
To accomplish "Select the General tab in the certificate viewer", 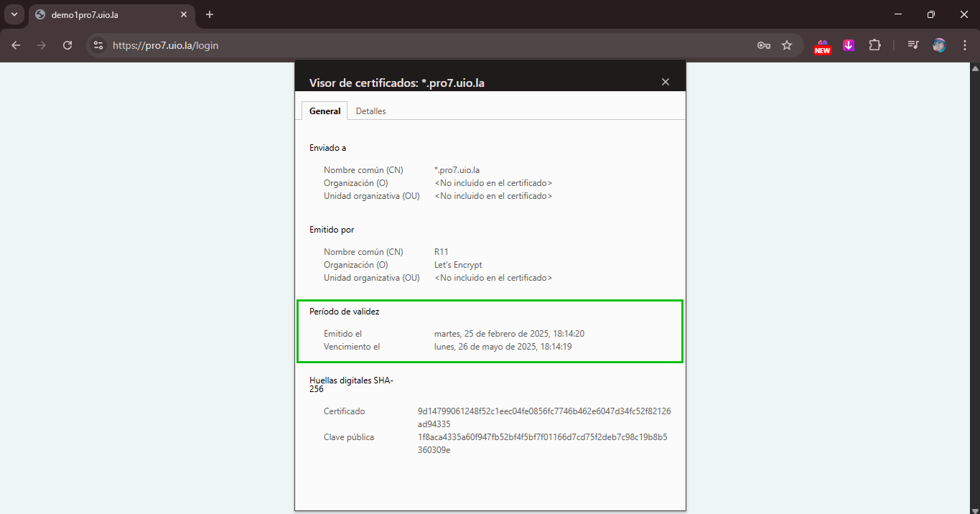I will pyautogui.click(x=325, y=111).
